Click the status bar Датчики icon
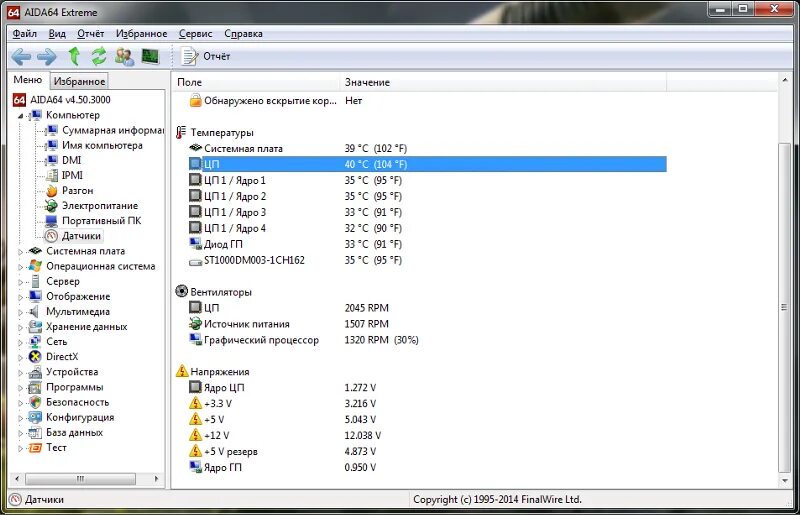Viewport: 800px width, 515px height. tap(15, 500)
